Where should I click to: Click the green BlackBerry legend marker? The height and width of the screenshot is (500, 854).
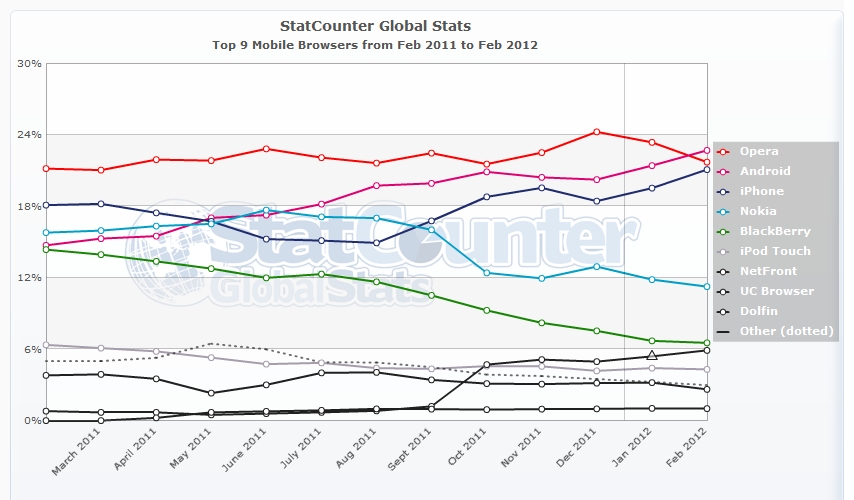(723, 231)
